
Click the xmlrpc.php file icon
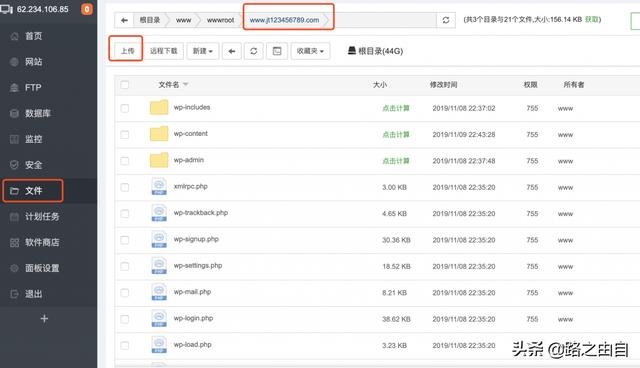click(159, 186)
